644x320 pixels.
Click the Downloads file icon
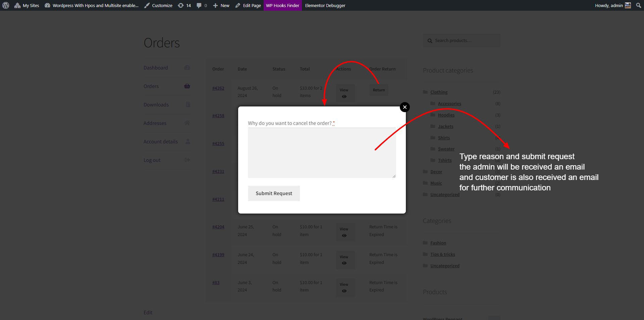click(x=188, y=105)
